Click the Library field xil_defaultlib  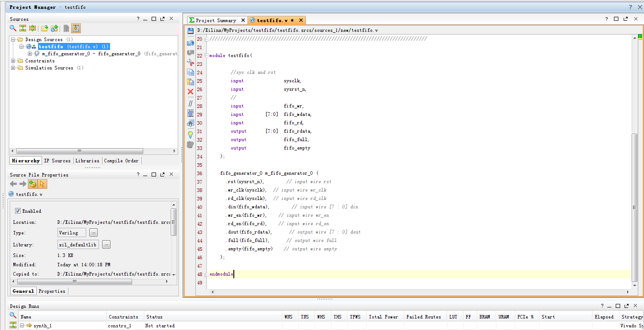(78, 245)
